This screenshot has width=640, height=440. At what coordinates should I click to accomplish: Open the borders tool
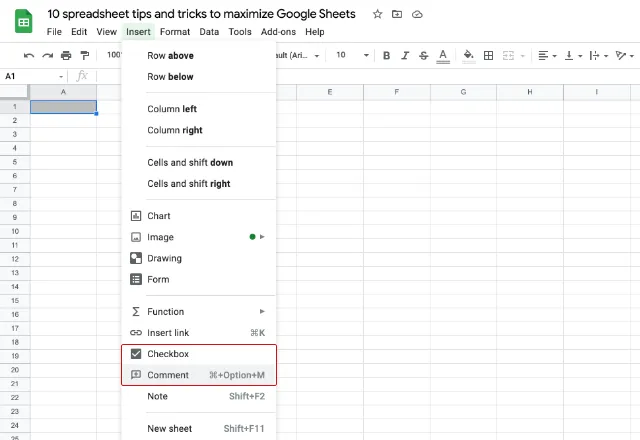[x=488, y=56]
